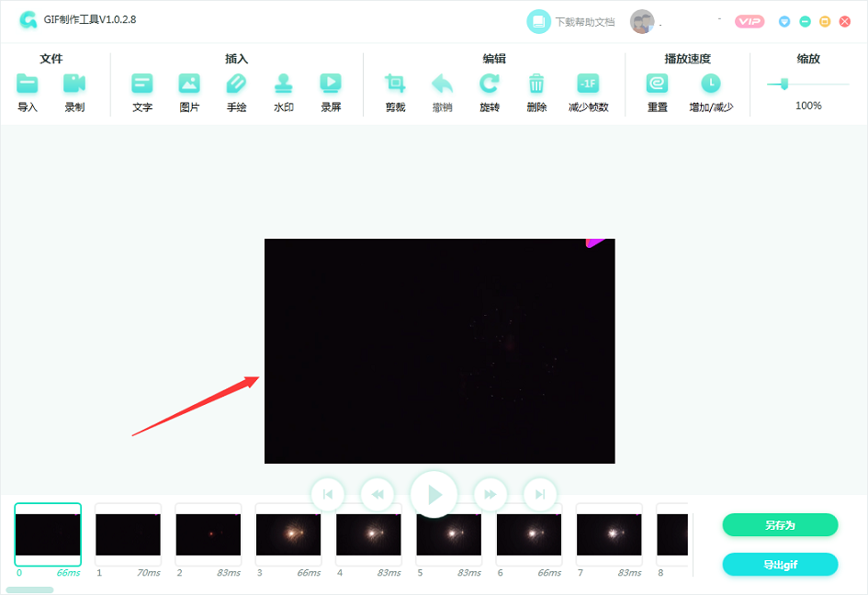The image size is (868, 595).
Task: Jump to the first frame button
Action: point(328,495)
